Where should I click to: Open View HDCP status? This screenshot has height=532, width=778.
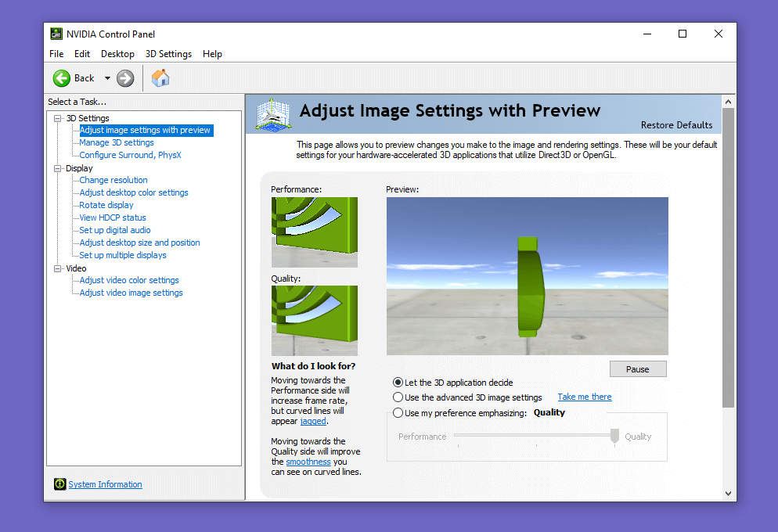tap(113, 217)
